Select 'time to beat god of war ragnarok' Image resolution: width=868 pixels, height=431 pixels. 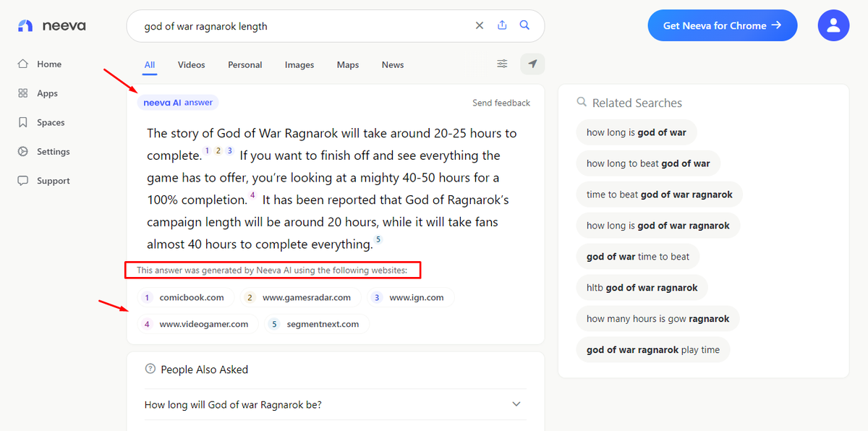point(659,195)
